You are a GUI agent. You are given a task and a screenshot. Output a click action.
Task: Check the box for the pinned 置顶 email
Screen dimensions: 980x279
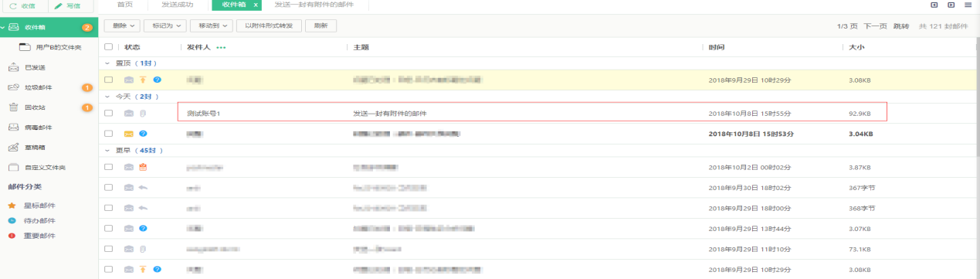click(109, 80)
